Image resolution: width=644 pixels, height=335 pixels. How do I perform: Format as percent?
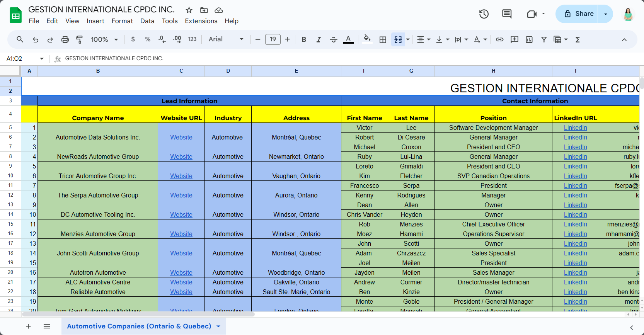click(148, 39)
